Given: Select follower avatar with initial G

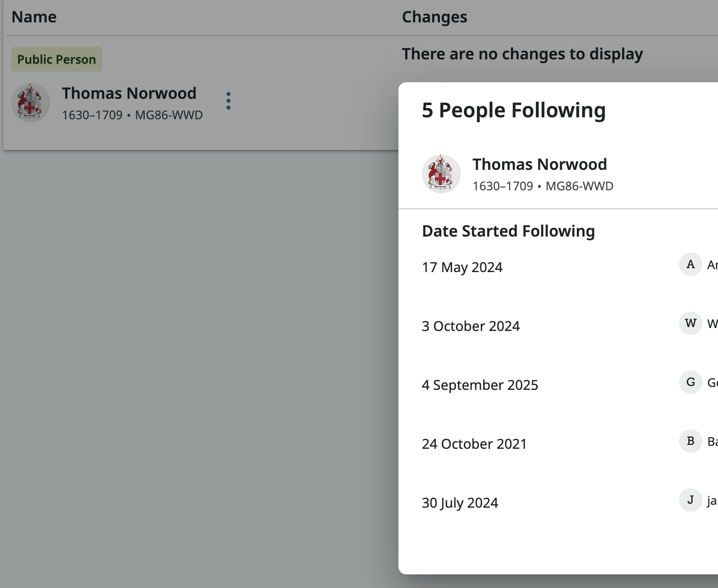Looking at the screenshot, I should [x=690, y=382].
